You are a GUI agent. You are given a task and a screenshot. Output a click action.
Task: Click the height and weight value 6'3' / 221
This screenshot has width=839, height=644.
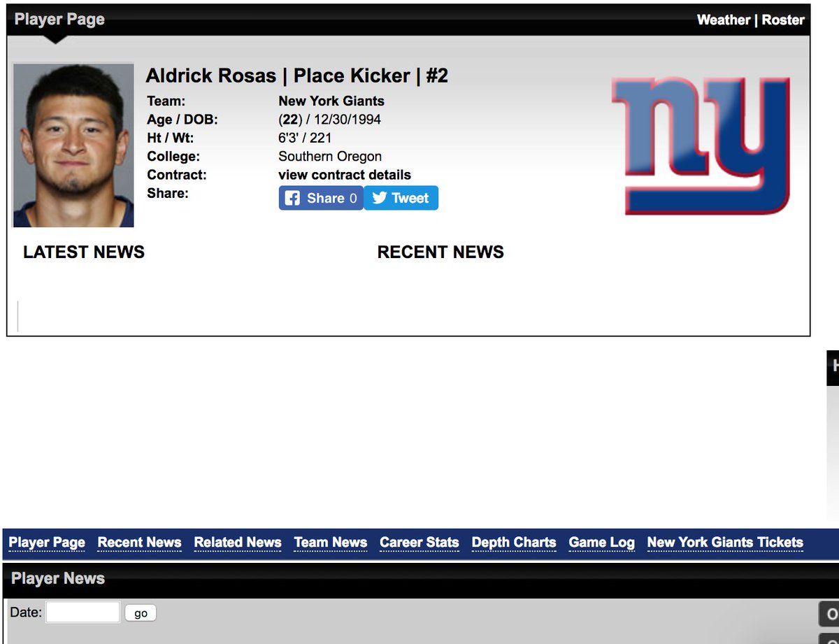click(305, 138)
